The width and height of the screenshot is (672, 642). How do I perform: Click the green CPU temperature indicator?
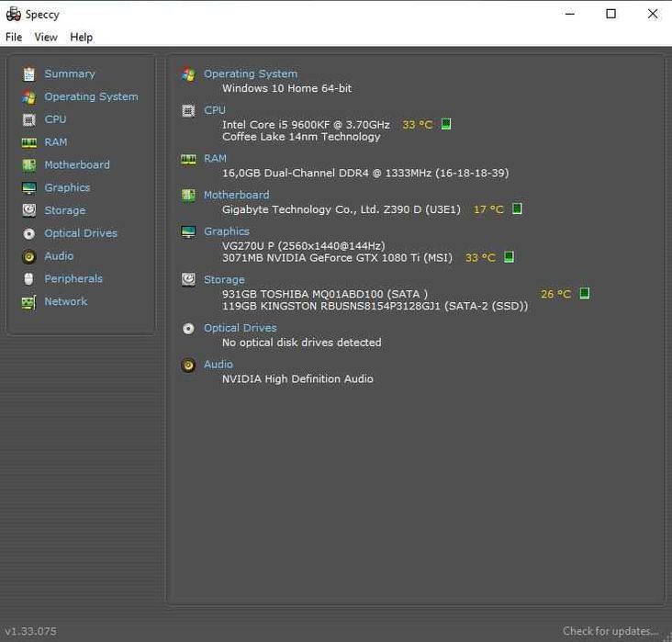point(446,124)
